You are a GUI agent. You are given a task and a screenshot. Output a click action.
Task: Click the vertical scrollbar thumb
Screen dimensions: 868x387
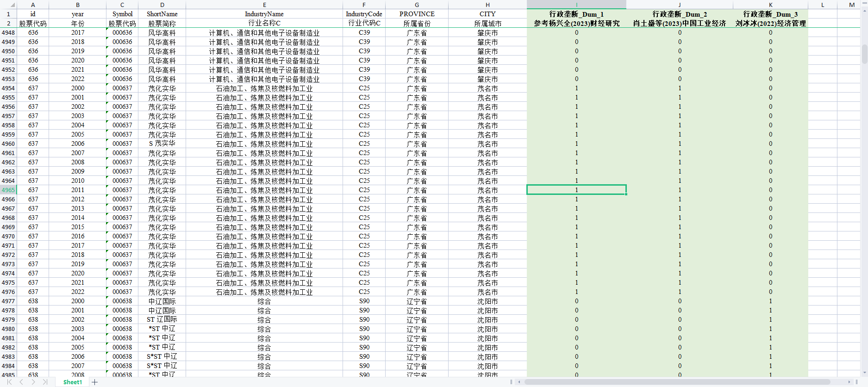(x=864, y=54)
